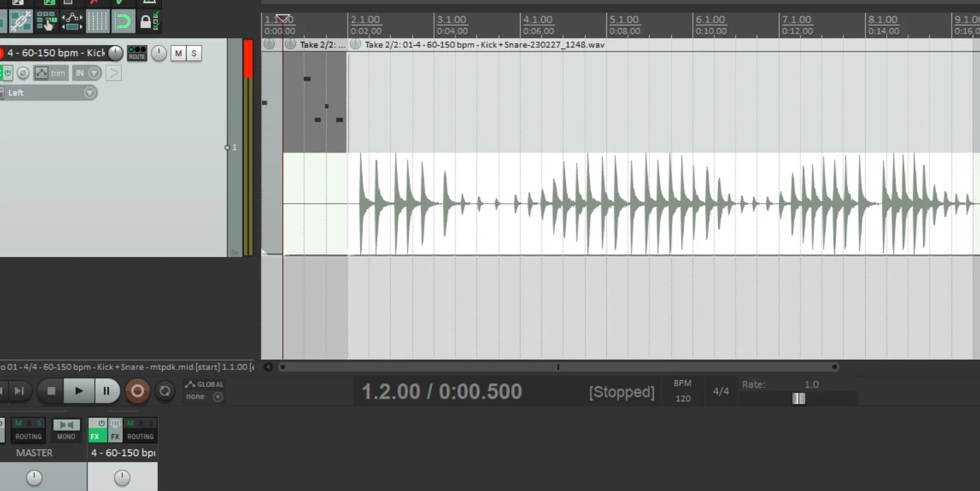
Task: Click the edit cursor marker on the ruler
Action: (282, 18)
